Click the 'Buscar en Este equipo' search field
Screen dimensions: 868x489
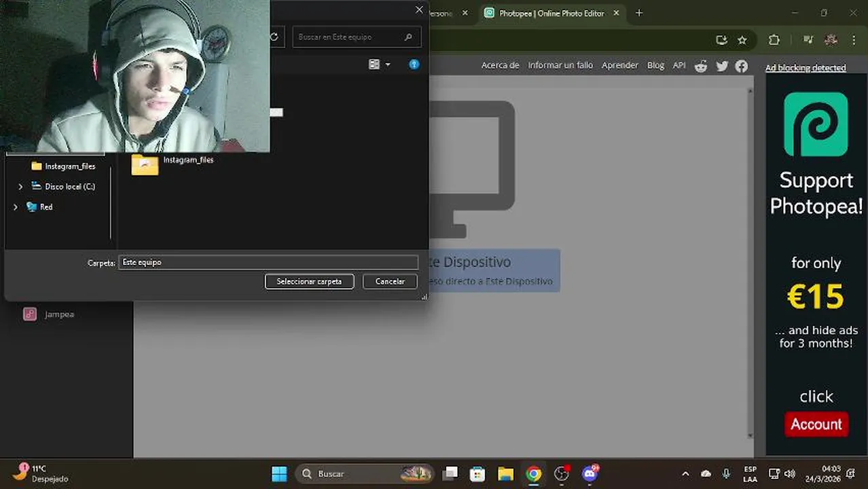(x=357, y=37)
